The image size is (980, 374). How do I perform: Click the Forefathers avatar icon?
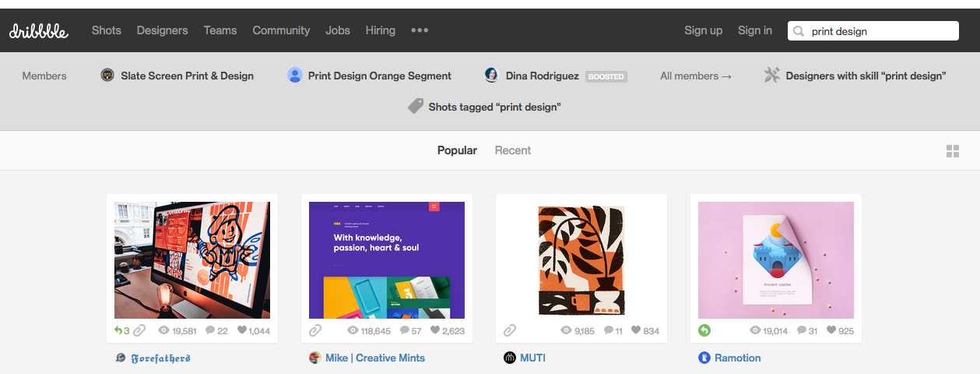[121, 358]
